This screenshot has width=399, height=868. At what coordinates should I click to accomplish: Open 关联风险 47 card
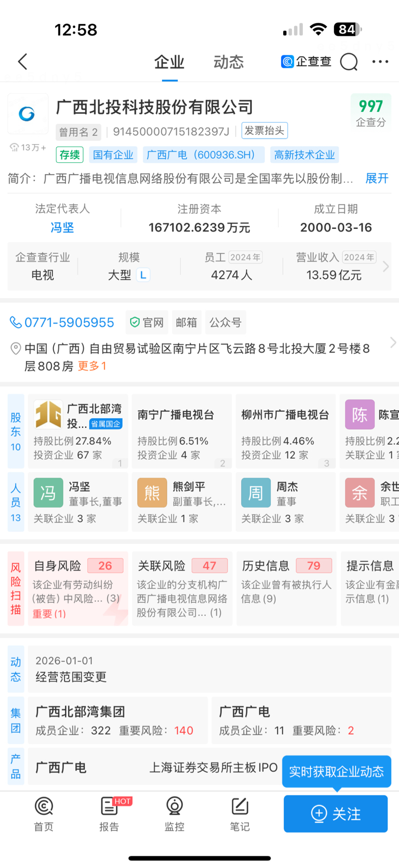(x=182, y=588)
